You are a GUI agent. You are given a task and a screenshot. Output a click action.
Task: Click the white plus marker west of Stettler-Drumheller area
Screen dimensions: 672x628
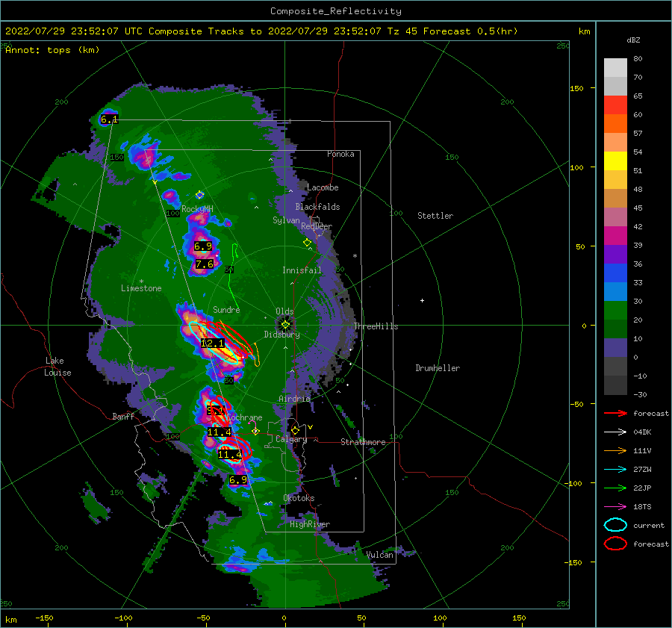point(422,300)
